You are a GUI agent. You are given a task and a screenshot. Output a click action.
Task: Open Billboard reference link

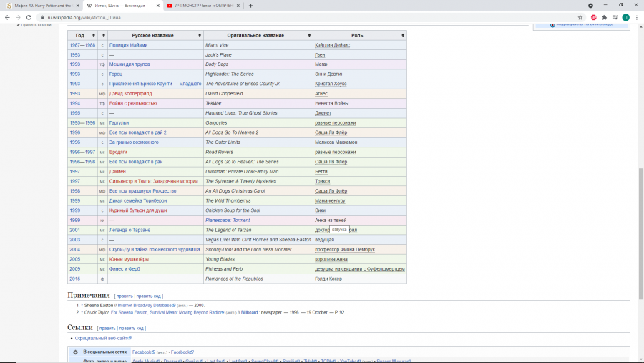click(x=249, y=313)
